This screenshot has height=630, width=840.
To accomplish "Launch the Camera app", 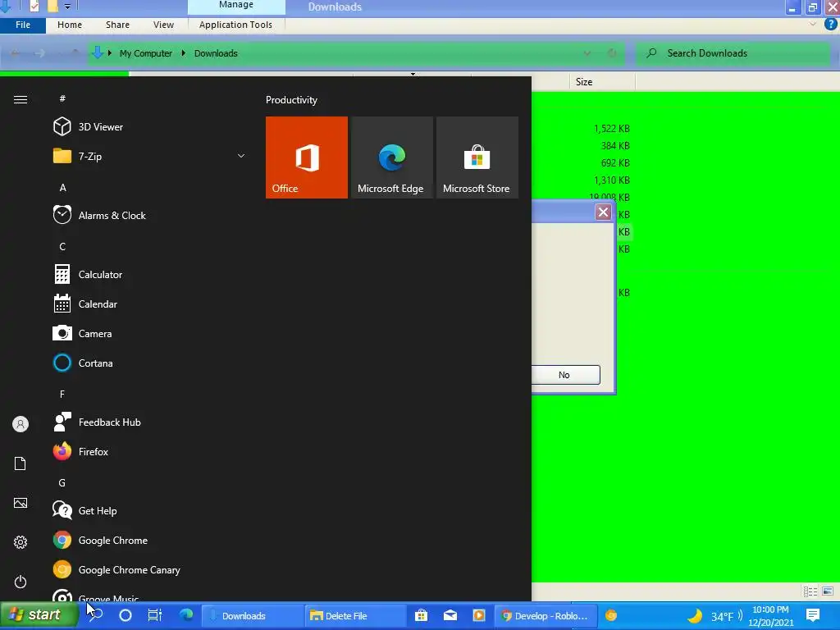I will point(83,333).
